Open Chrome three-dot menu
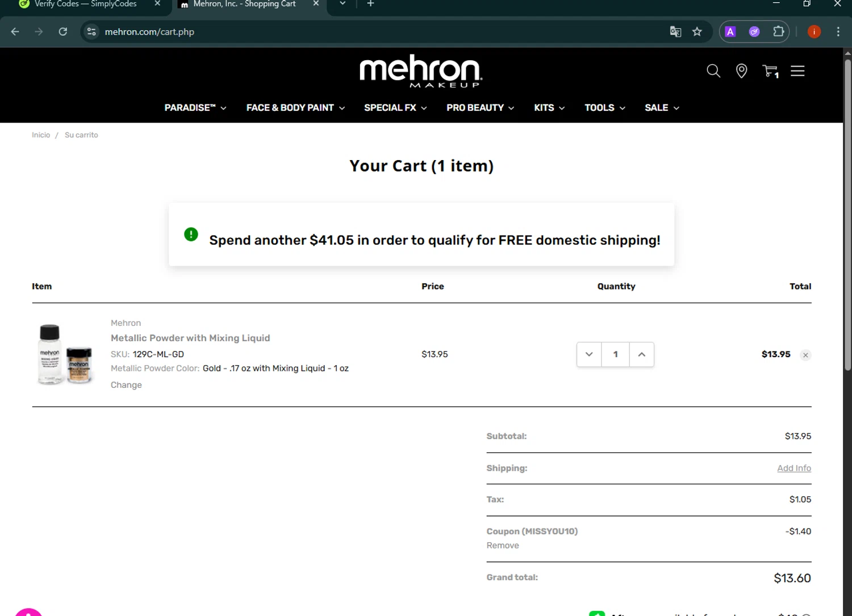Viewport: 852px width, 616px height. tap(838, 32)
